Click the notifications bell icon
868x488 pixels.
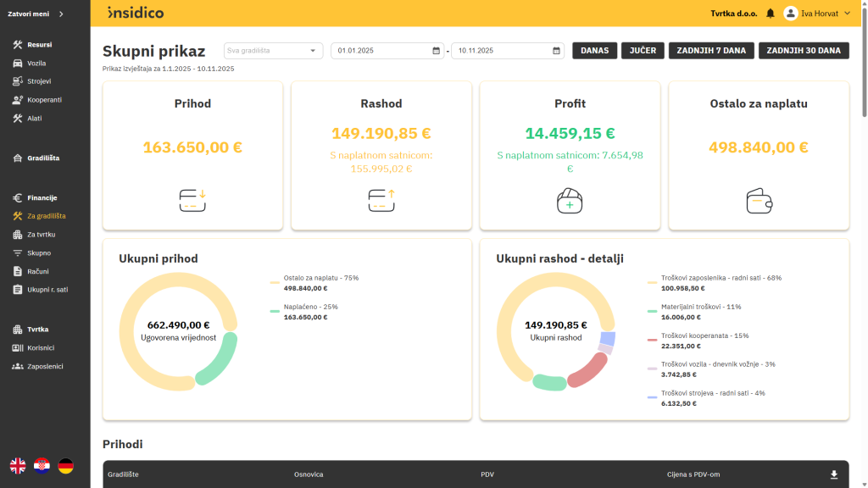tap(771, 14)
